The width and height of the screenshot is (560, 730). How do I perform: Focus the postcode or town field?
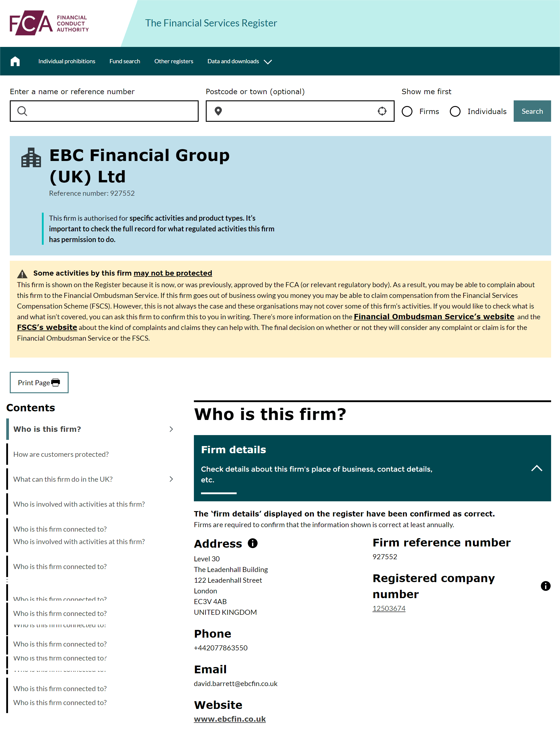click(300, 111)
